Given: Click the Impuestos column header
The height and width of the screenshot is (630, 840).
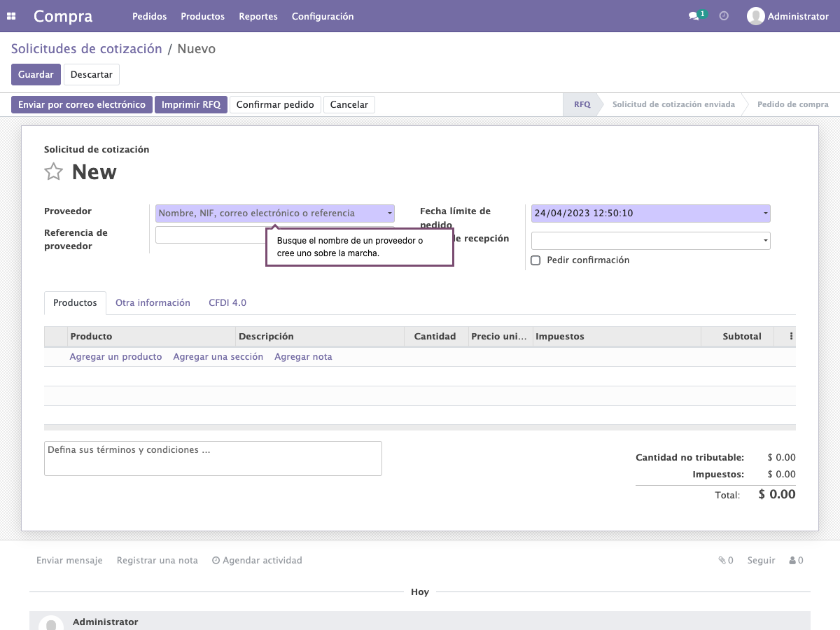Looking at the screenshot, I should click(x=617, y=336).
